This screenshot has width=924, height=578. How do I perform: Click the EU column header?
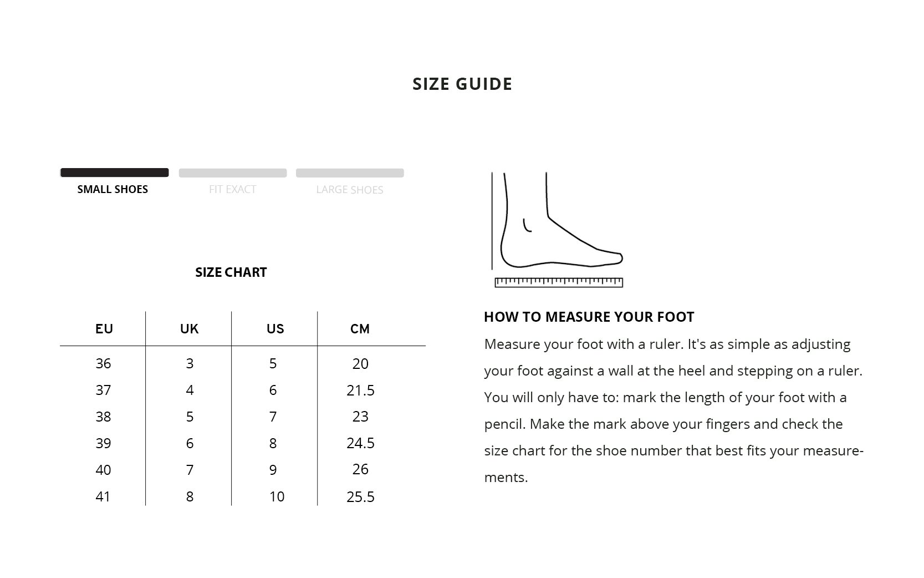click(104, 329)
